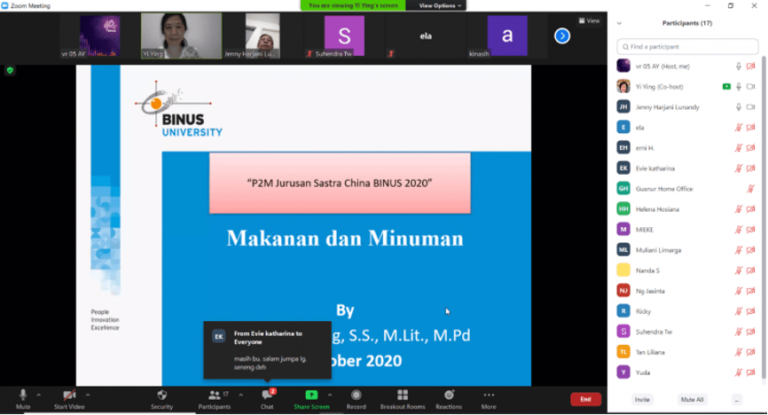Click camera-off icon for Helena Hosiana
Screen dimensions: 768x415
(751, 209)
